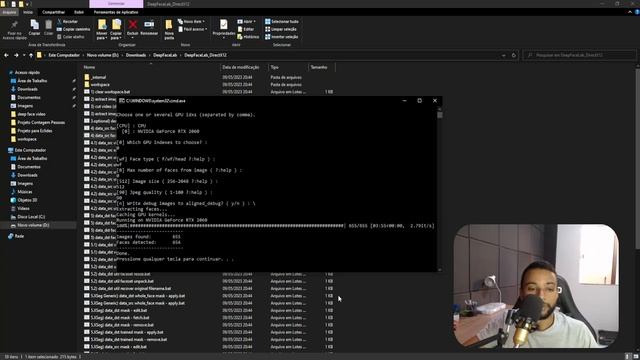Screen dimensions: 640x360
Task: Switch to the Exibir ribbon tab
Action: click(79, 12)
